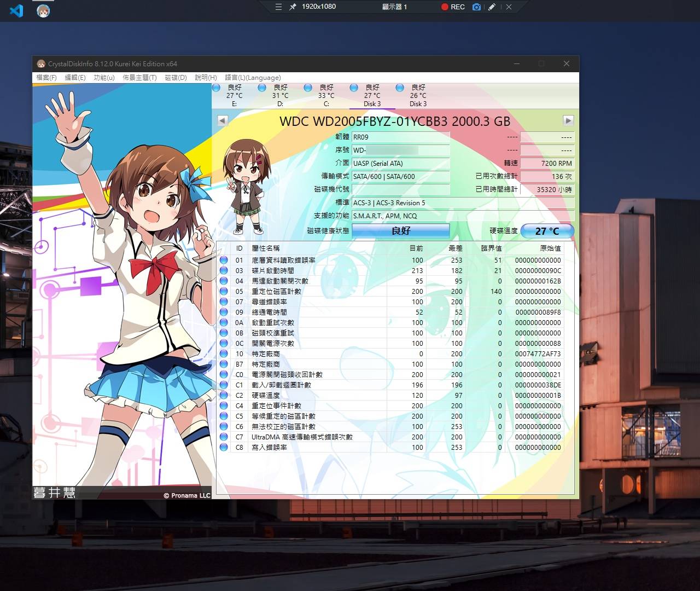
Task: Click the CrystalDiskInfo taskbar icon
Action: tap(43, 10)
